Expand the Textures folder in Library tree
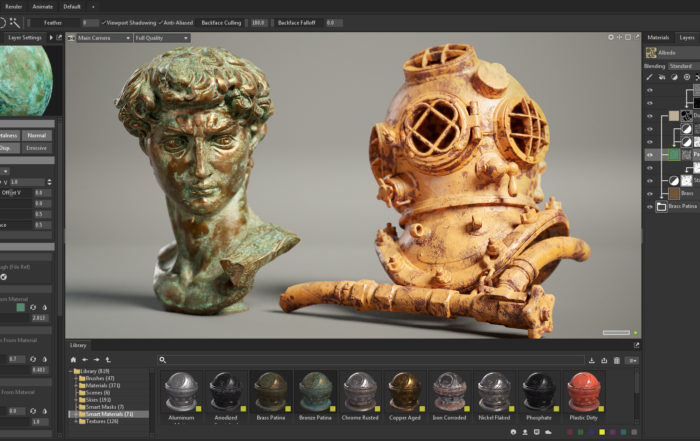 point(76,421)
